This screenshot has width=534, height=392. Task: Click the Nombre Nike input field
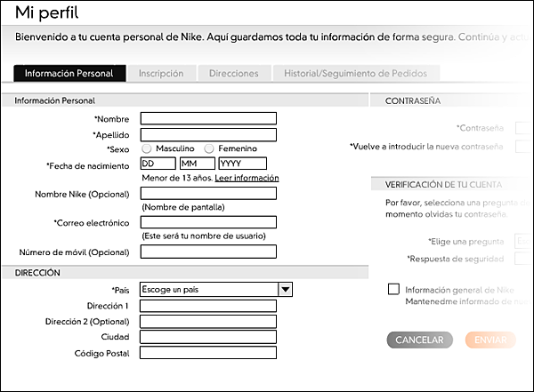(208, 193)
